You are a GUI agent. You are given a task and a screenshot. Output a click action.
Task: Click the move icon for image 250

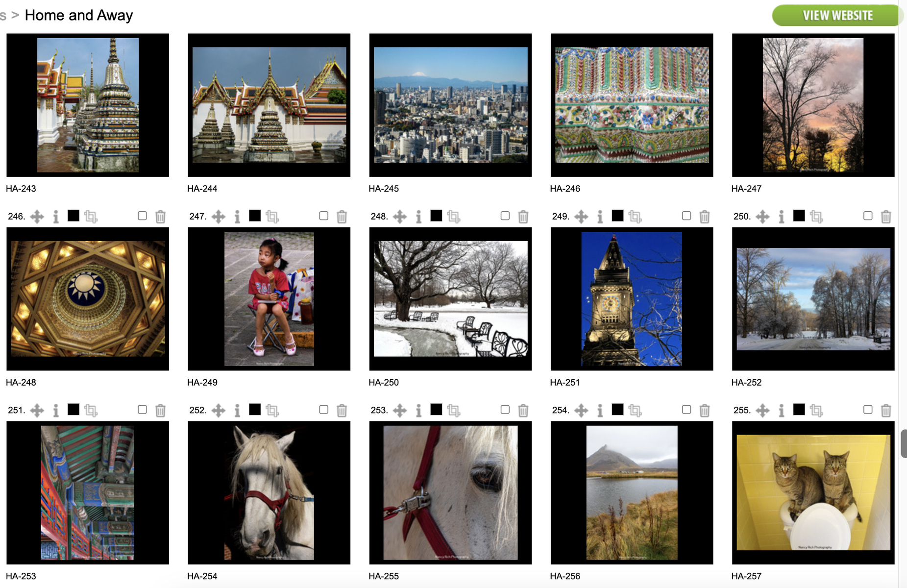pos(762,217)
